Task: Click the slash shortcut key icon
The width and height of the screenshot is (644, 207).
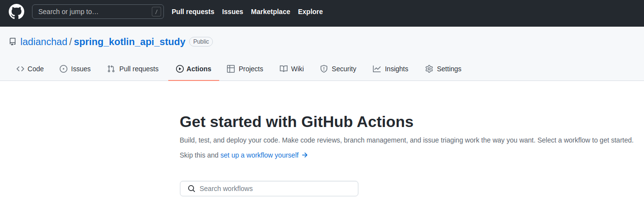Action: (156, 12)
